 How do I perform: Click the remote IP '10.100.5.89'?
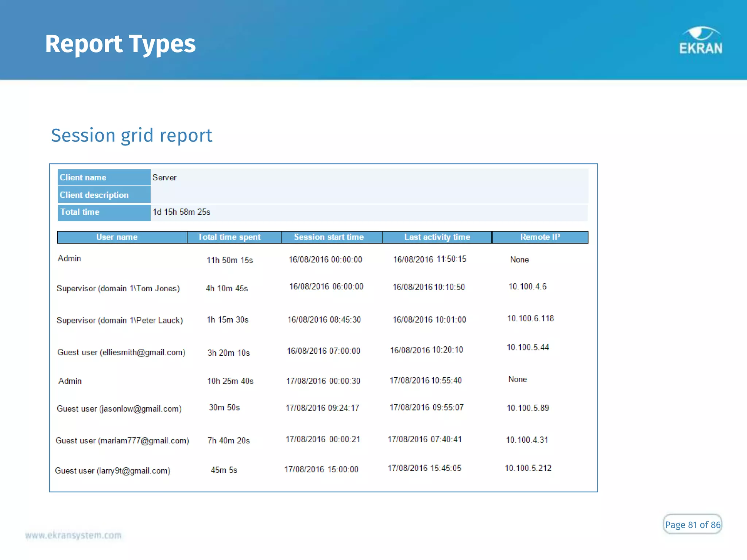coord(528,408)
